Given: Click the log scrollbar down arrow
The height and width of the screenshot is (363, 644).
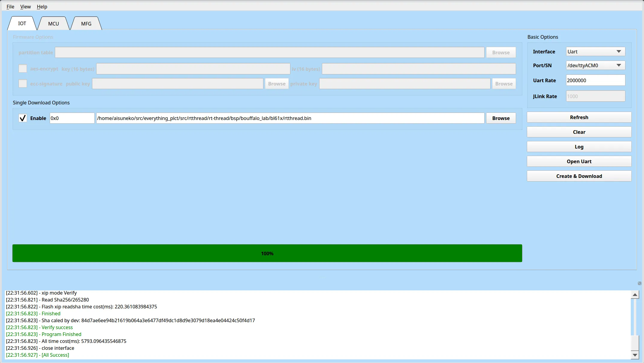Looking at the screenshot, I should [x=635, y=355].
